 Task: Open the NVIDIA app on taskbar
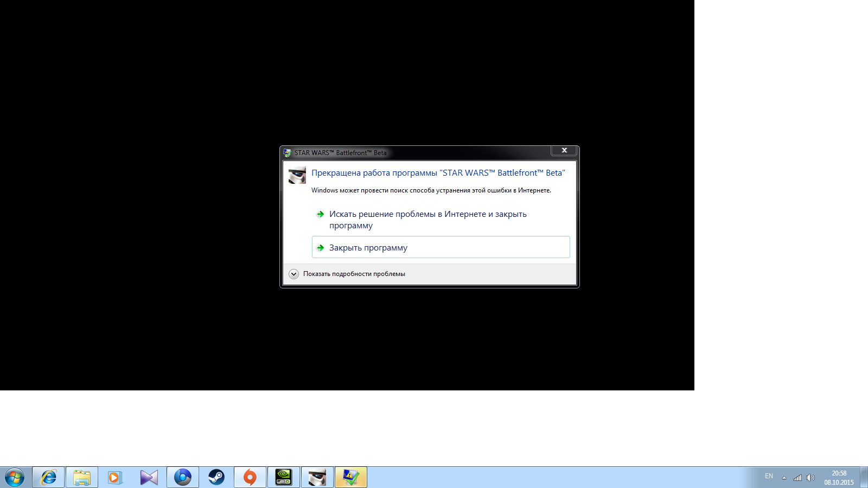coord(284,477)
